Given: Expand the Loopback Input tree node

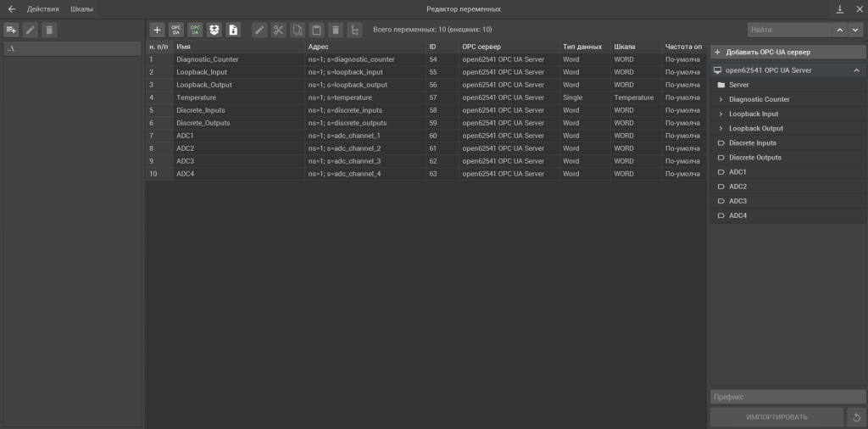Looking at the screenshot, I should 721,114.
